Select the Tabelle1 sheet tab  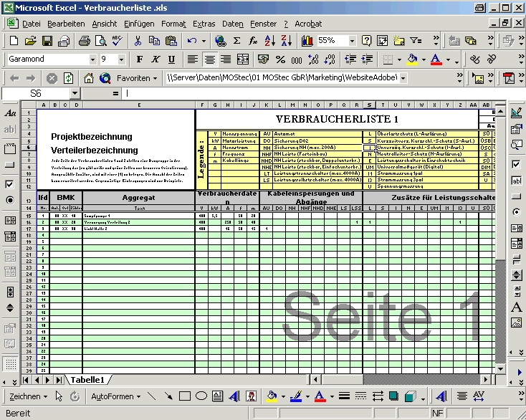tap(87, 380)
